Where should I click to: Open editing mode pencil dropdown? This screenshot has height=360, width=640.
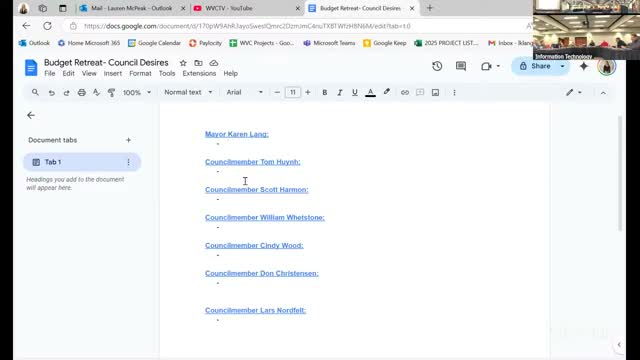pyautogui.click(x=573, y=93)
